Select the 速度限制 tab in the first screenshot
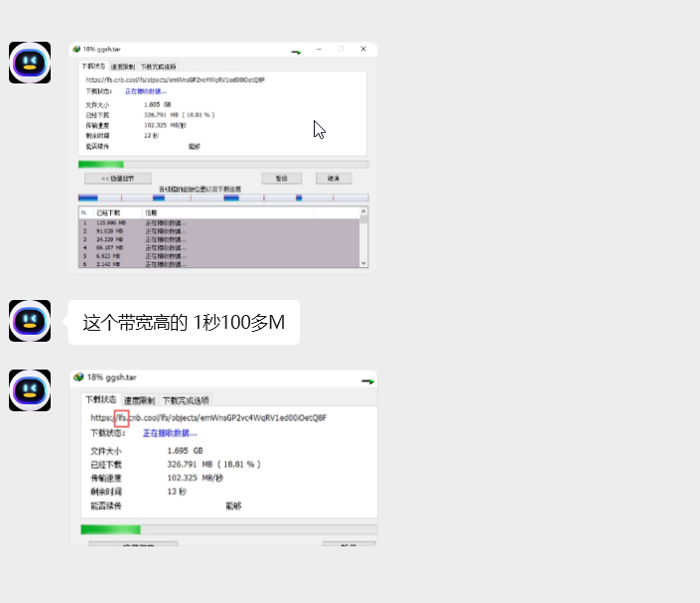700x603 pixels. (x=121, y=67)
